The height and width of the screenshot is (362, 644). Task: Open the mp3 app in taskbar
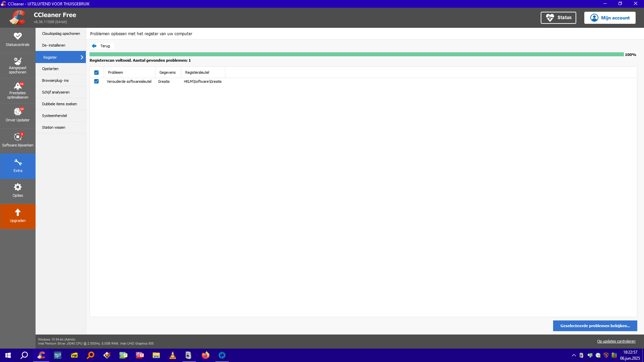coord(58,355)
